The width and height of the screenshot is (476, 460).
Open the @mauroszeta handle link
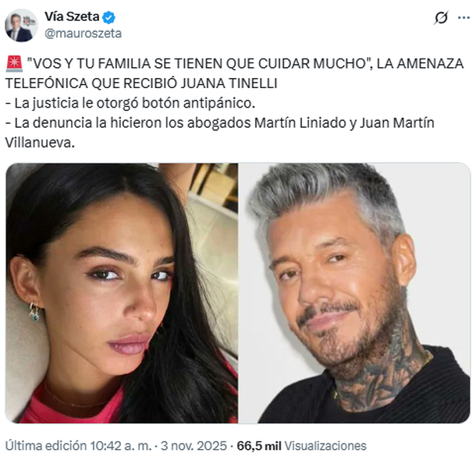pyautogui.click(x=83, y=34)
